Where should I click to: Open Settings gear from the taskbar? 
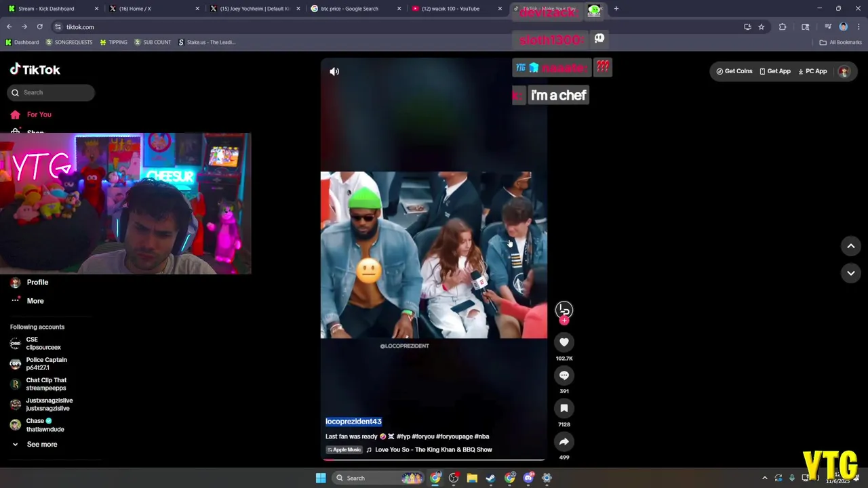coord(547,479)
